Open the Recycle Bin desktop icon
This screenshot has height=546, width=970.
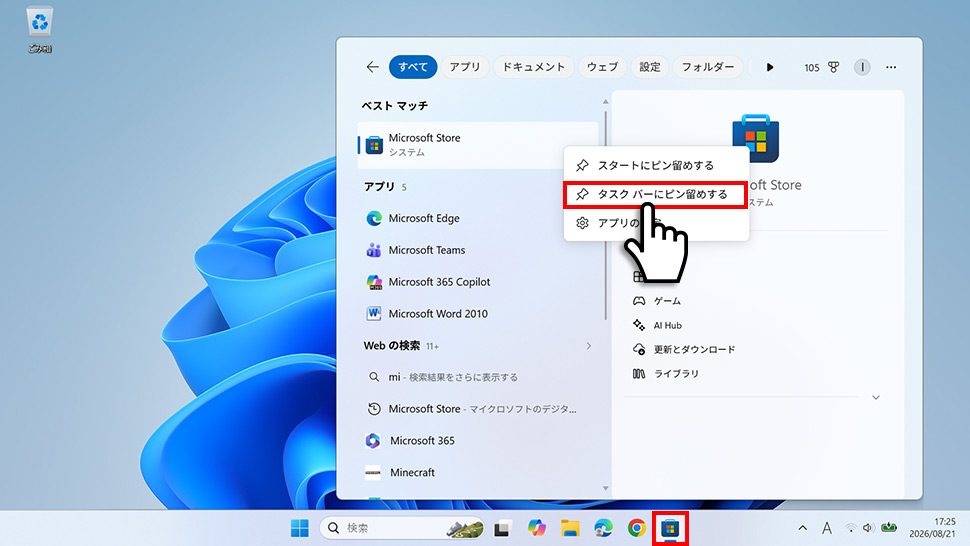40,29
